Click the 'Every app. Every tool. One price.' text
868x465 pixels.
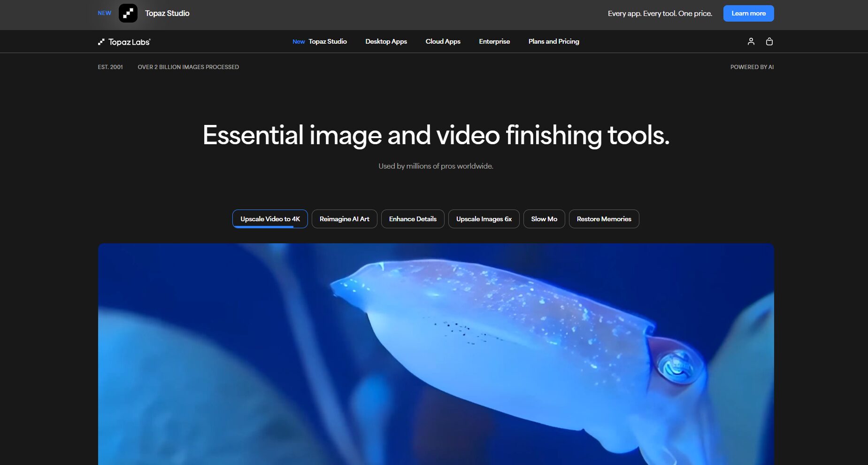(660, 13)
